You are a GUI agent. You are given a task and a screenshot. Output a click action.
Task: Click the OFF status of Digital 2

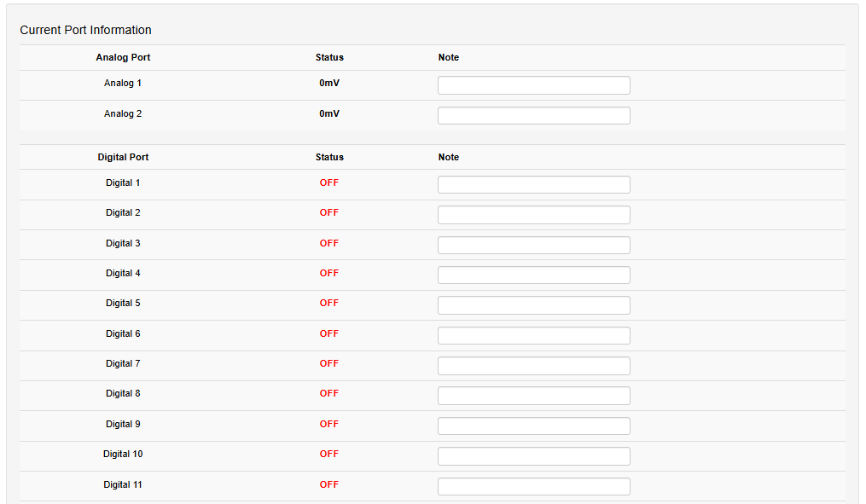coord(329,212)
